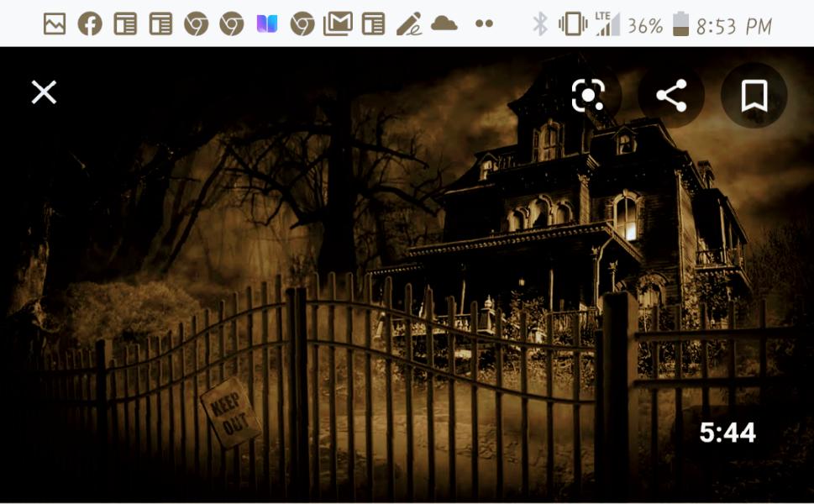Tap the purple book app notification icon

[267, 24]
